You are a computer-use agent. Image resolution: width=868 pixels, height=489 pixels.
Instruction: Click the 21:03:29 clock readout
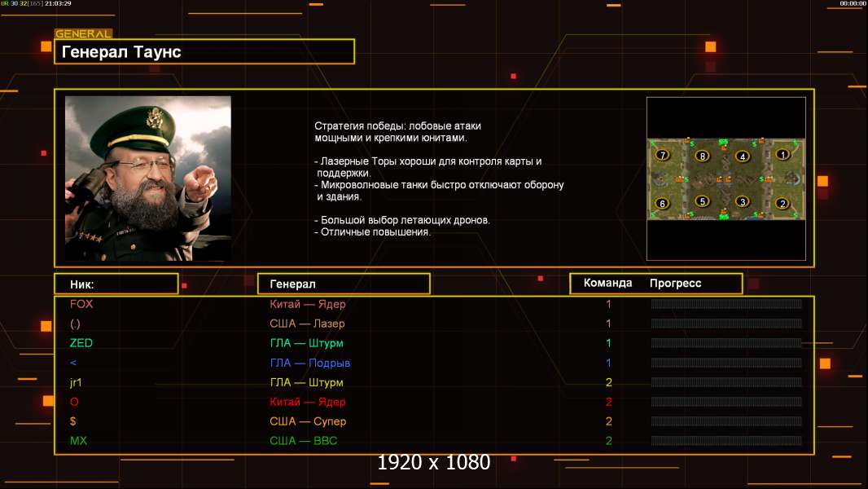click(58, 3)
